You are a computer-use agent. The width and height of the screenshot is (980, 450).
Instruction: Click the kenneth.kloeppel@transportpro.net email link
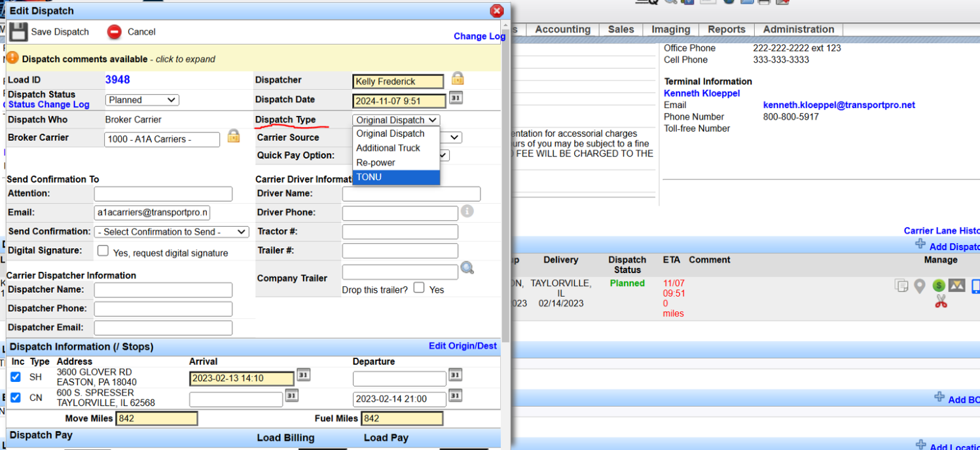[839, 105]
